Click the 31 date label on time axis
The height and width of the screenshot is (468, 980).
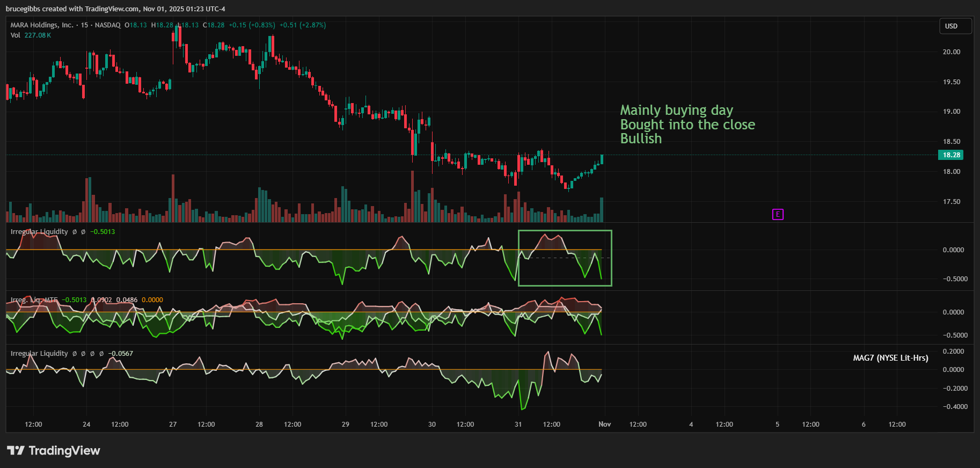click(x=518, y=425)
